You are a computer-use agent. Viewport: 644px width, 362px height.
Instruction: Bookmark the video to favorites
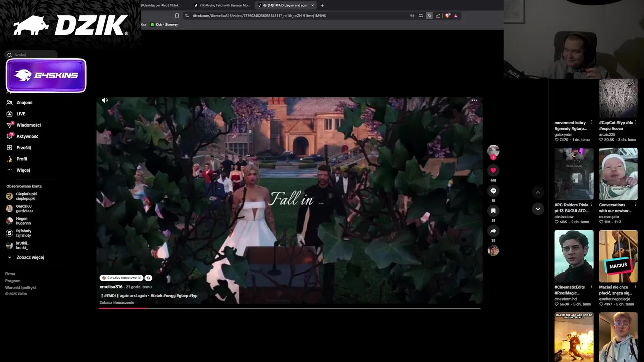pyautogui.click(x=493, y=211)
